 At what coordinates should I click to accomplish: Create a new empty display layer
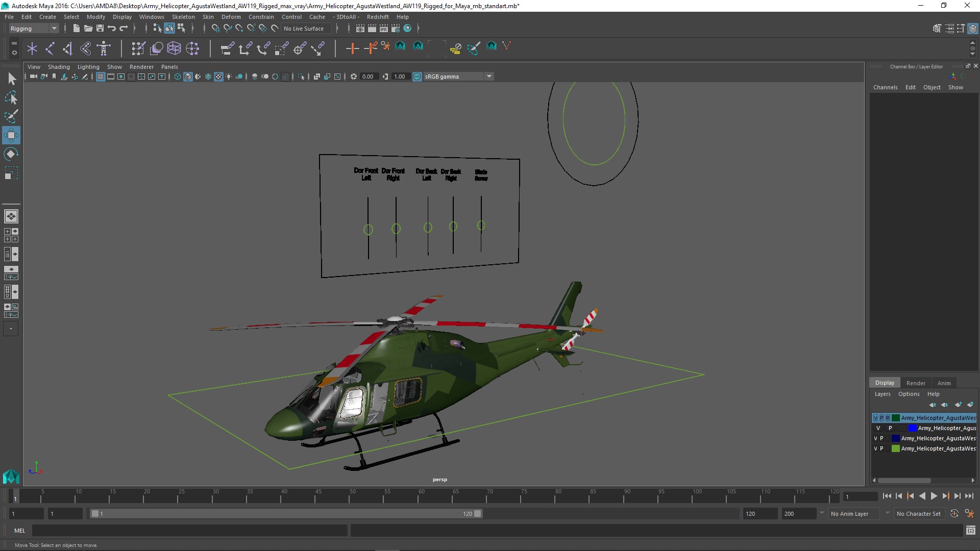click(958, 405)
